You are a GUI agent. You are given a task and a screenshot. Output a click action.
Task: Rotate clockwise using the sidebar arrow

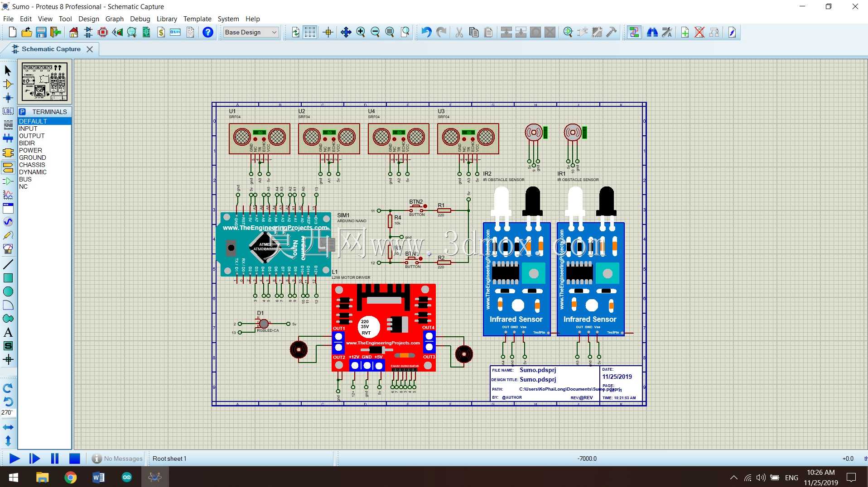pyautogui.click(x=8, y=388)
